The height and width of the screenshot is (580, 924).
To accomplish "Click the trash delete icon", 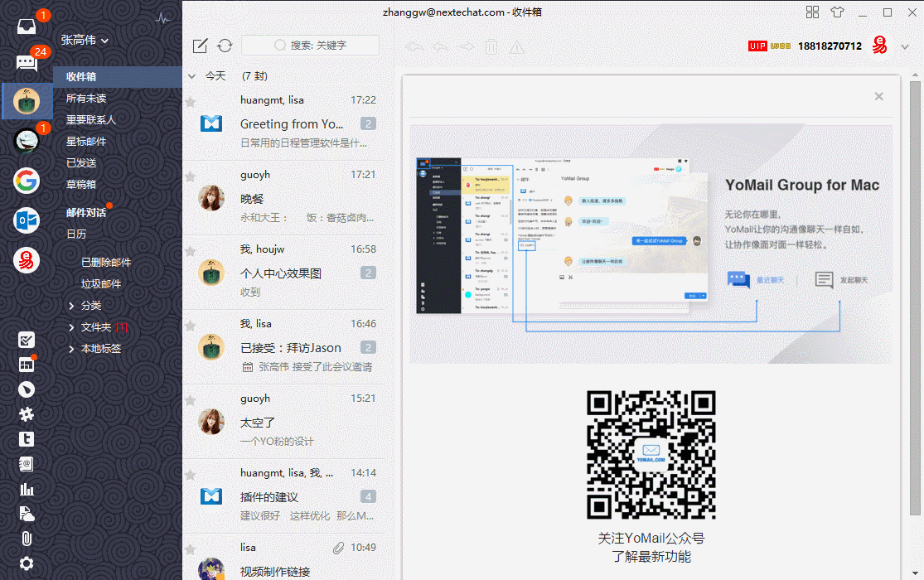I will coord(491,47).
